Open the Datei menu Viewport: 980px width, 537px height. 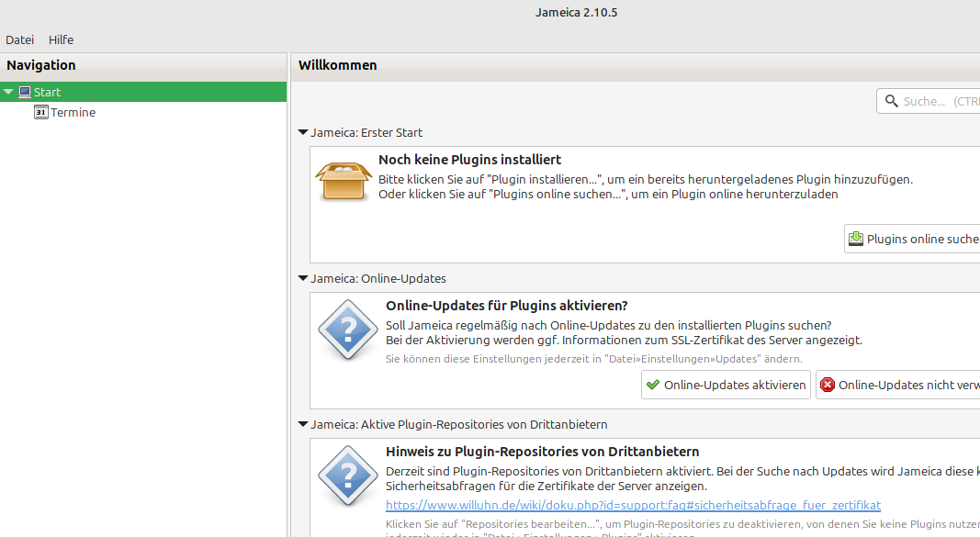tap(19, 39)
